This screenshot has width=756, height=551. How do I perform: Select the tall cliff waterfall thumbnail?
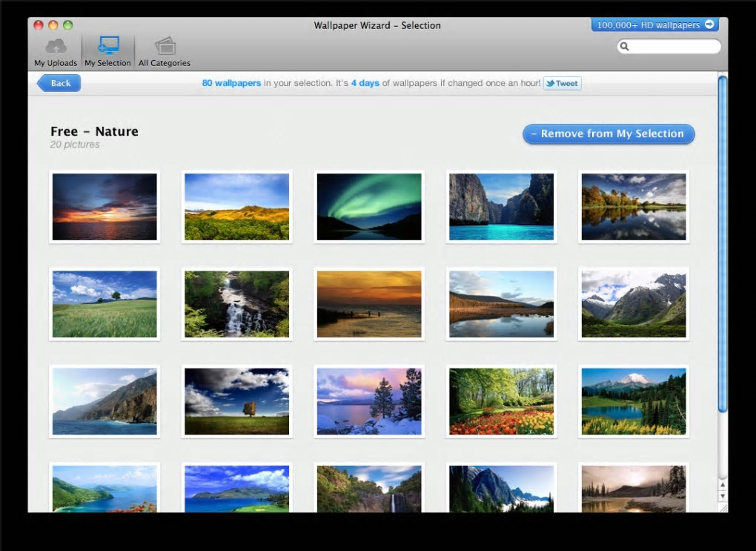[x=369, y=488]
